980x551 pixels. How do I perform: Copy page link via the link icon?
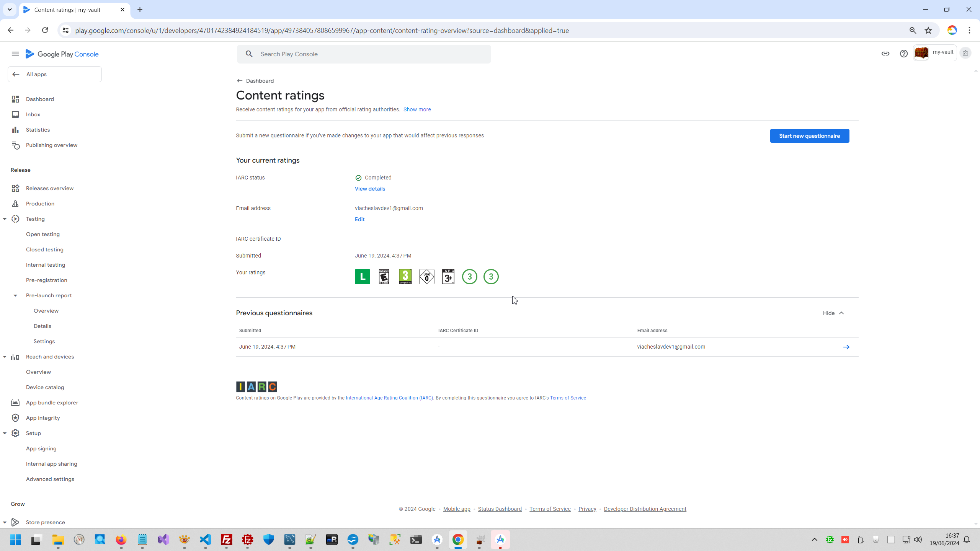(x=885, y=54)
